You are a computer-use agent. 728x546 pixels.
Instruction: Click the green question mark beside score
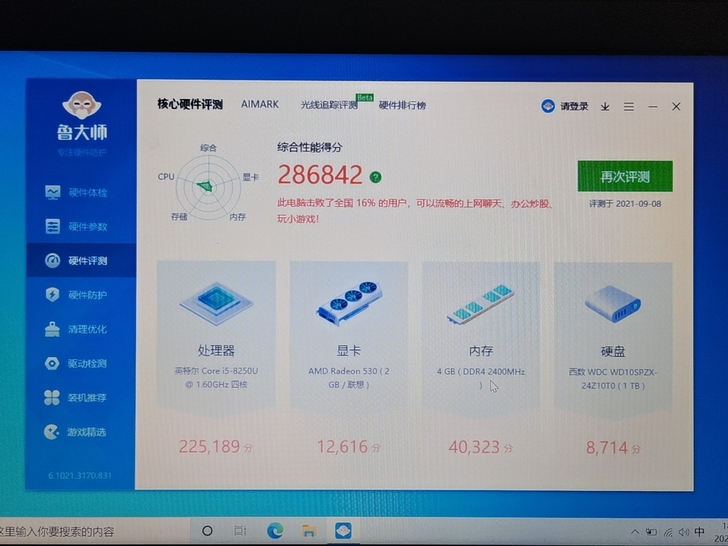(x=376, y=177)
